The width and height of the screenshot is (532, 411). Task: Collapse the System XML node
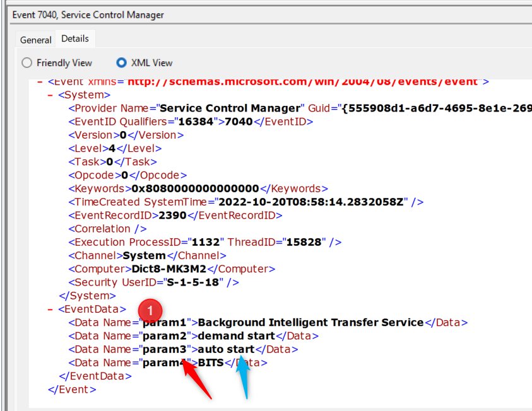click(51, 95)
